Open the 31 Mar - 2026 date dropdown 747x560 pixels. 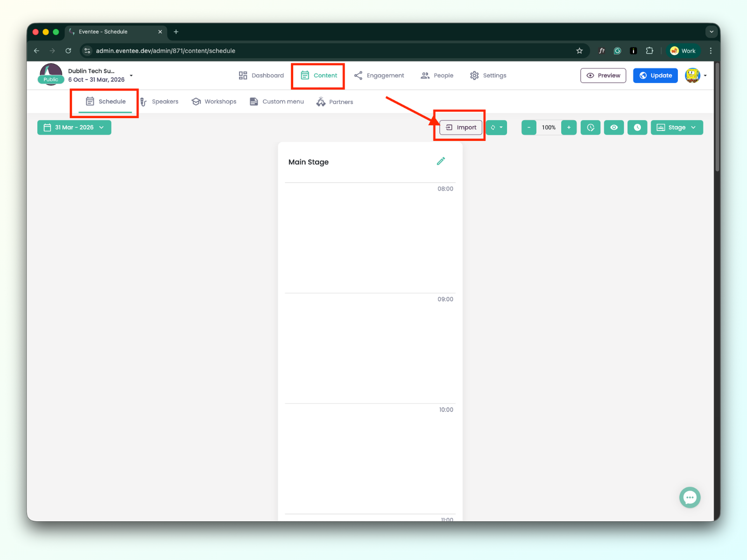(x=74, y=127)
